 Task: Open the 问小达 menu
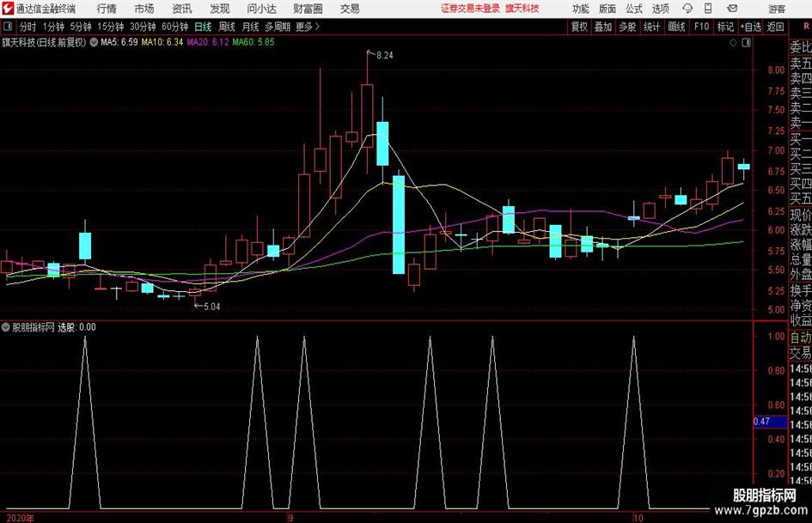pyautogui.click(x=261, y=9)
